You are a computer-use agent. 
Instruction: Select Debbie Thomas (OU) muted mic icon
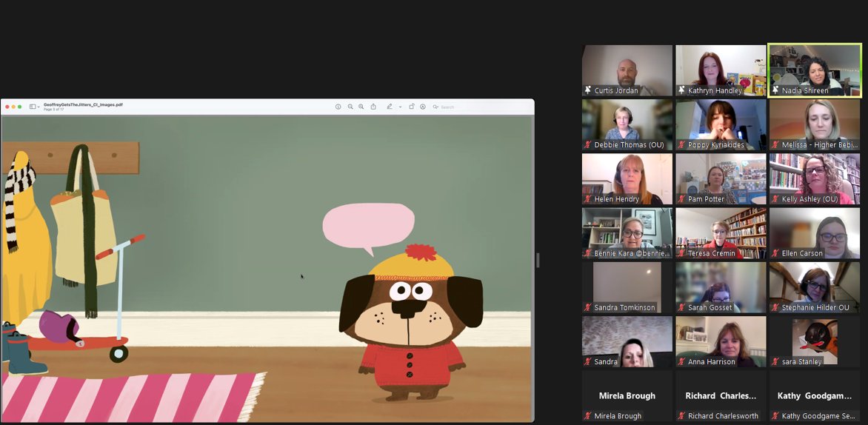click(x=588, y=144)
